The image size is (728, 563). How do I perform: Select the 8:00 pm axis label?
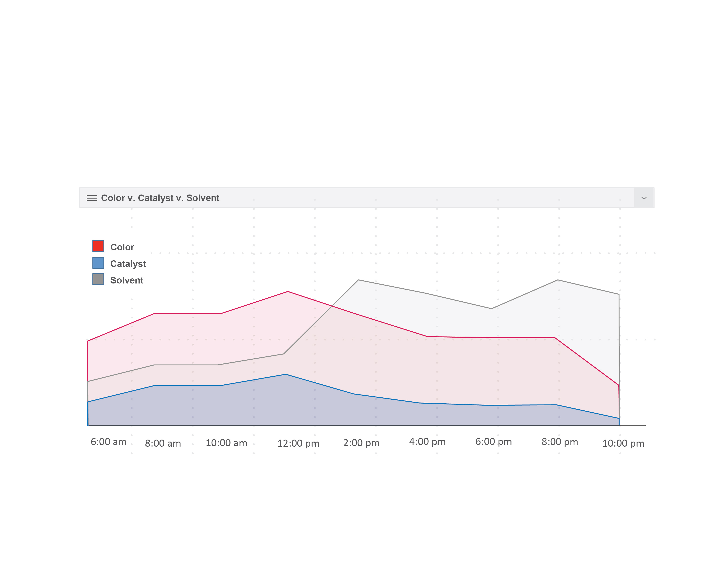tap(560, 442)
